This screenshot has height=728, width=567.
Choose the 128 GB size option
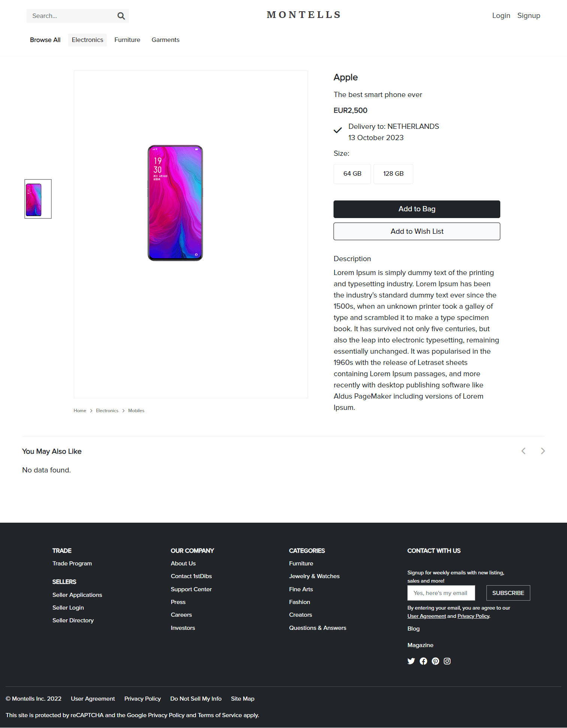(393, 174)
